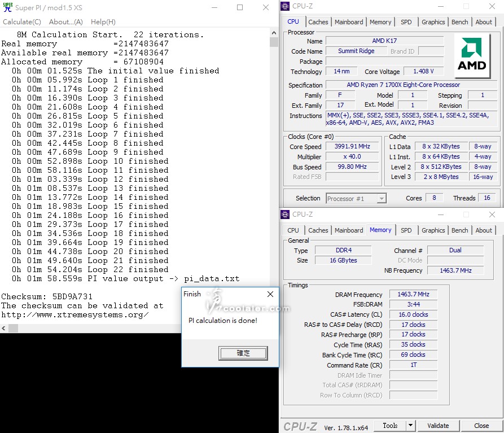504x433 pixels.
Task: Click the memory Size field 16 GBytes
Action: coord(343,260)
